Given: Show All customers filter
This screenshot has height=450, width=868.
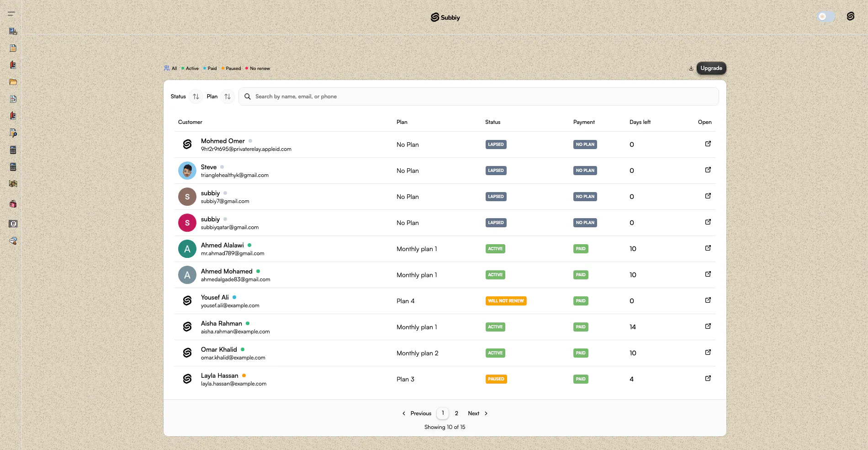Looking at the screenshot, I should [x=170, y=69].
